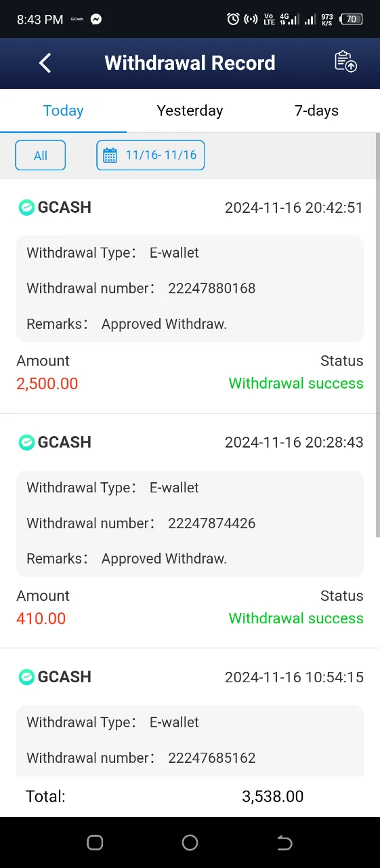Viewport: 380px width, 868px height.
Task: Tap withdrawal number 22247880168
Action: tap(212, 288)
